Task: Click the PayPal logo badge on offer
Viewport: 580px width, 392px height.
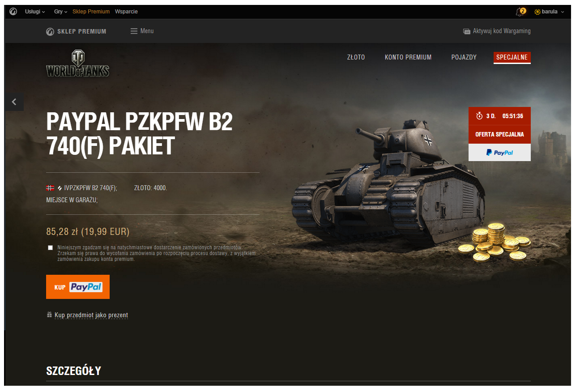Action: [499, 153]
